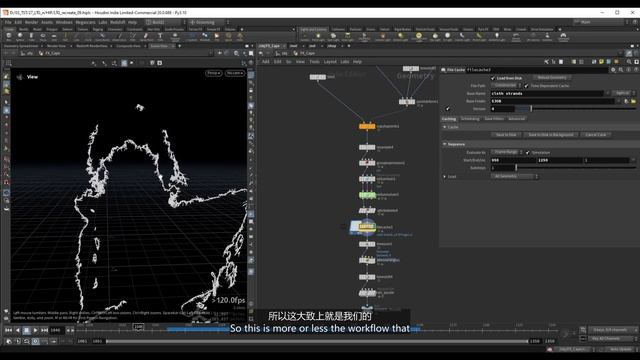Click the Gamepad Camera shelf tool

563,37
